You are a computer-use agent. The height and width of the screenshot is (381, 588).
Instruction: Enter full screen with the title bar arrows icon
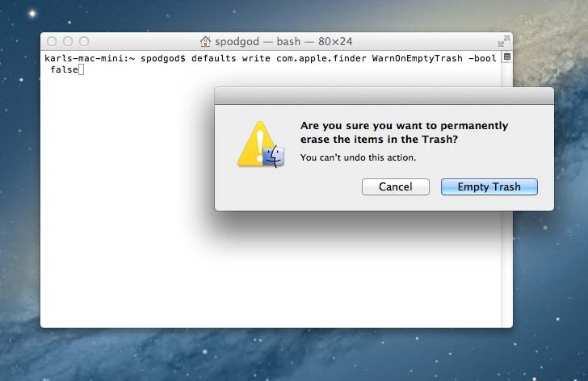504,41
